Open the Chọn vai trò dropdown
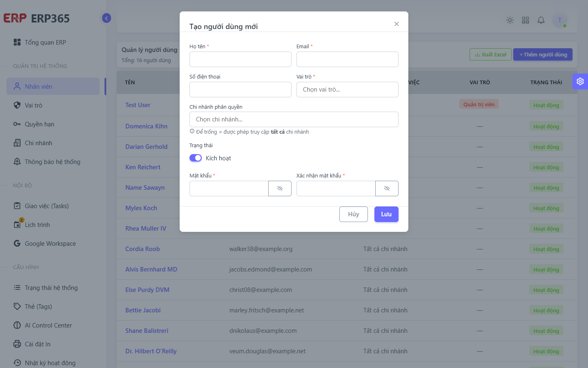The image size is (588, 368). [x=347, y=90]
